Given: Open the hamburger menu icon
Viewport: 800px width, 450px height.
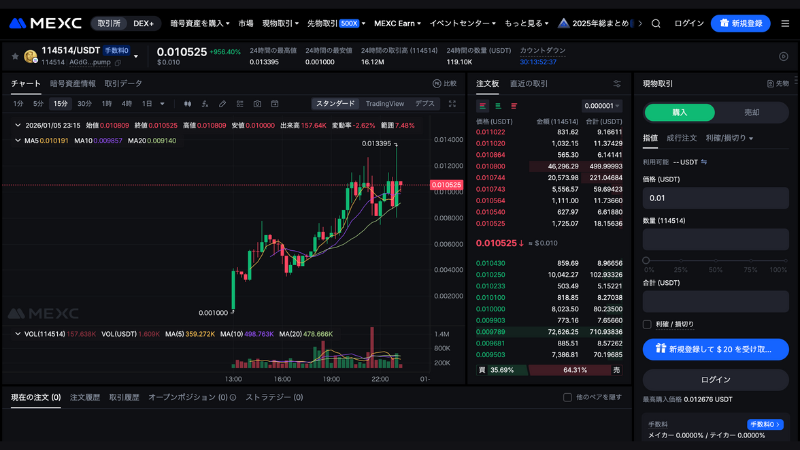Looking at the screenshot, I should coord(785,23).
